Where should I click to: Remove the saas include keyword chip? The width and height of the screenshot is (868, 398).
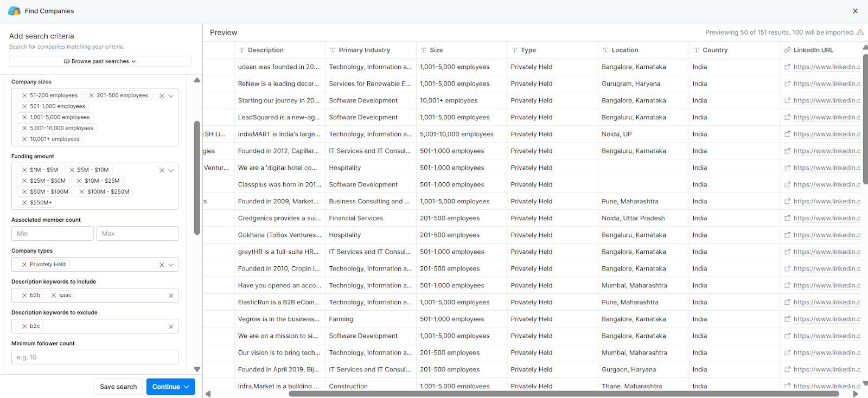(54, 296)
